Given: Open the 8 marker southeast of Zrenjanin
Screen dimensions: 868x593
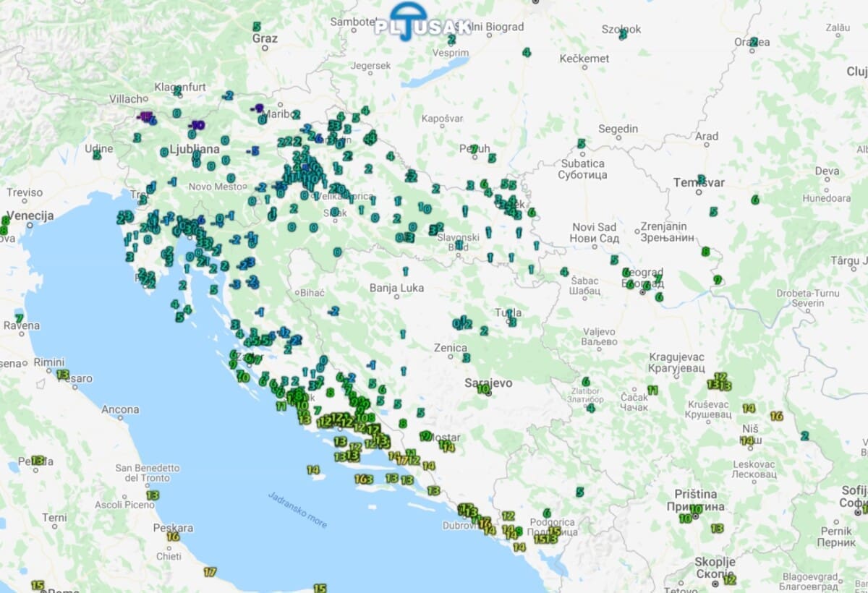Looking at the screenshot, I should click(705, 252).
